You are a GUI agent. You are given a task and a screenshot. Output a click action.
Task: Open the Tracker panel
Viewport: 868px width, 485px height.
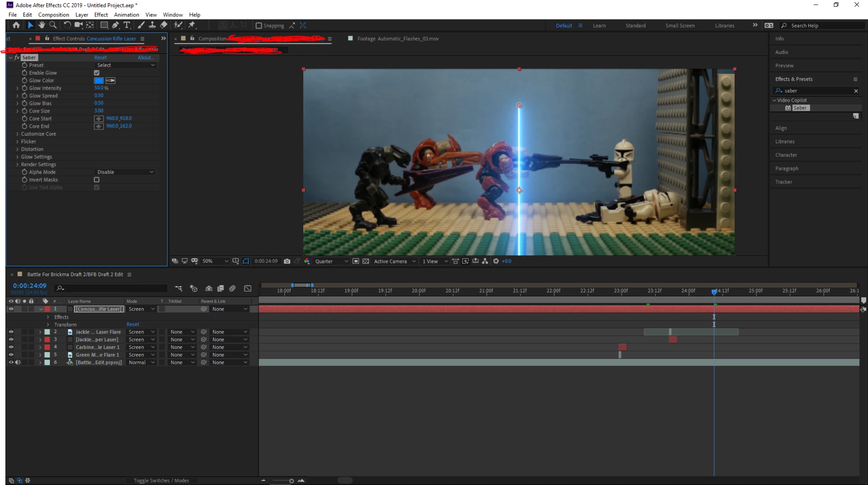click(783, 182)
